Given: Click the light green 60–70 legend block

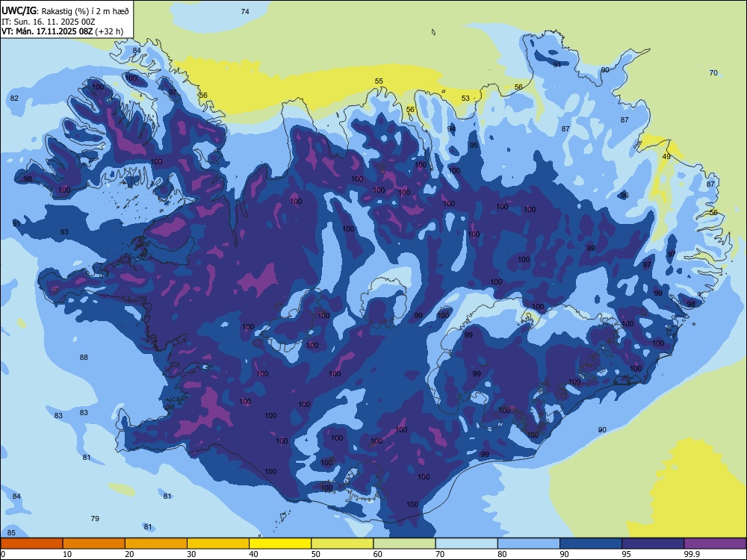Looking at the screenshot, I should click(x=404, y=544).
